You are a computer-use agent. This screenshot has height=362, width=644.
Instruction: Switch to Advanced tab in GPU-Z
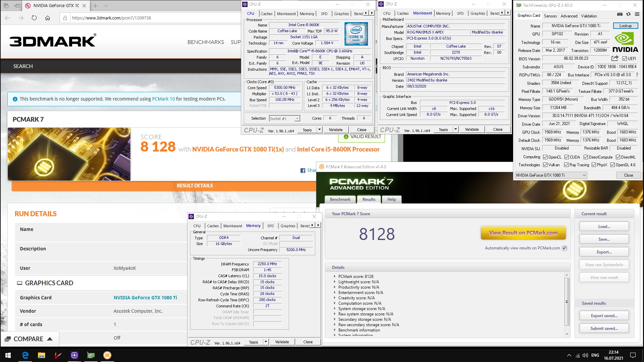(569, 16)
